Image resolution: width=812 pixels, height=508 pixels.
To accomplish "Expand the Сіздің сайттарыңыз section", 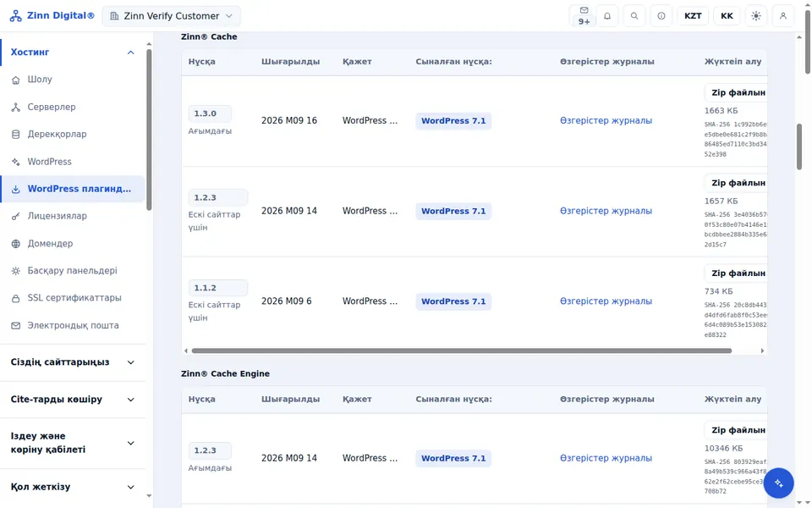I will (73, 362).
